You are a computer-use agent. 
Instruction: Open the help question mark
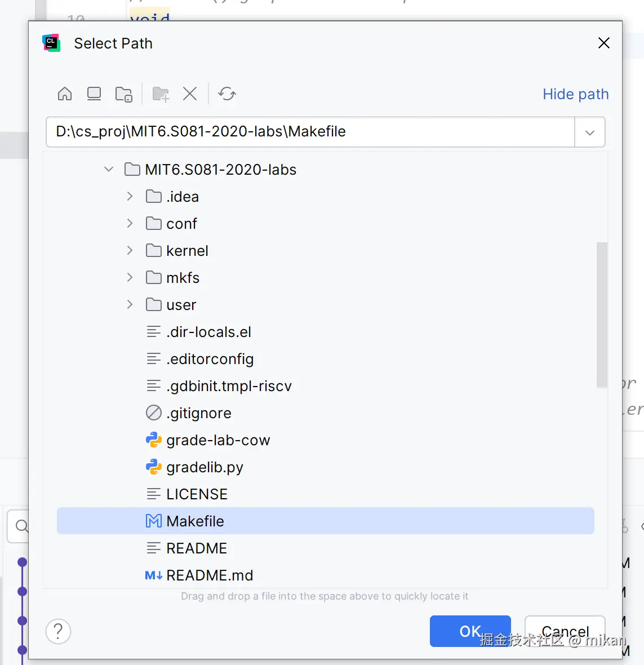(58, 631)
